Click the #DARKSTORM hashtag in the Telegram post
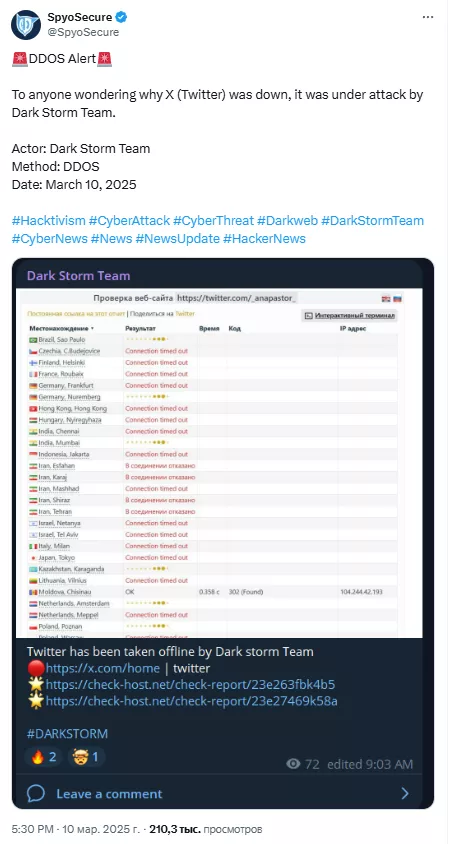The image size is (450, 844). [x=67, y=734]
